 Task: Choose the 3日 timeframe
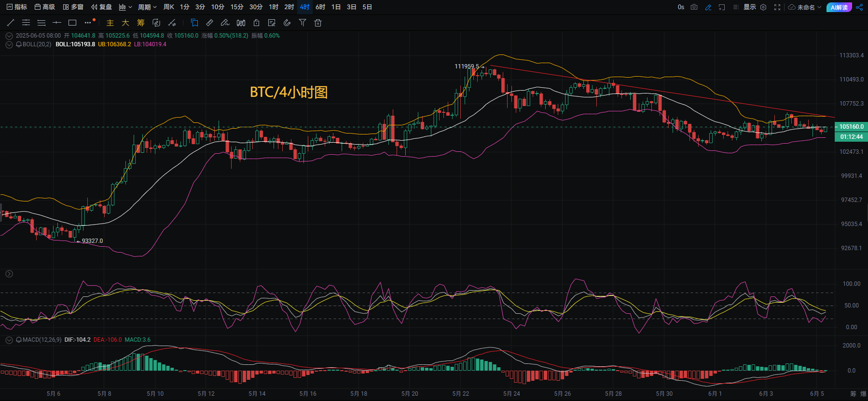coord(351,7)
